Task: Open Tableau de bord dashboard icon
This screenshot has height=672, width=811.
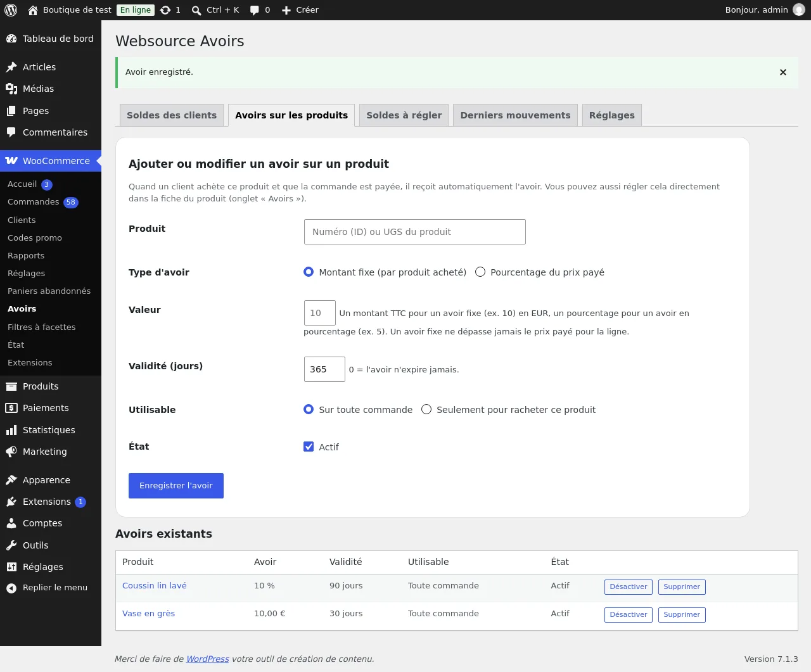Action: 11,39
